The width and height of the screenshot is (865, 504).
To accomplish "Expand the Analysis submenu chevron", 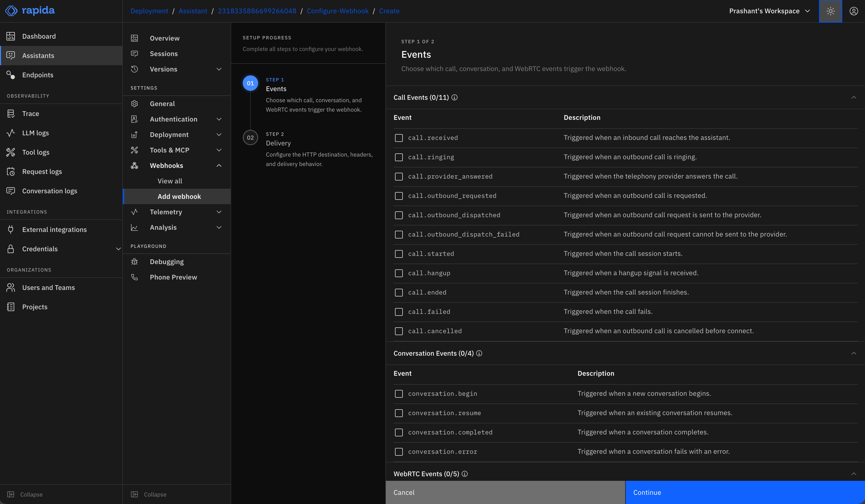I will pyautogui.click(x=219, y=227).
